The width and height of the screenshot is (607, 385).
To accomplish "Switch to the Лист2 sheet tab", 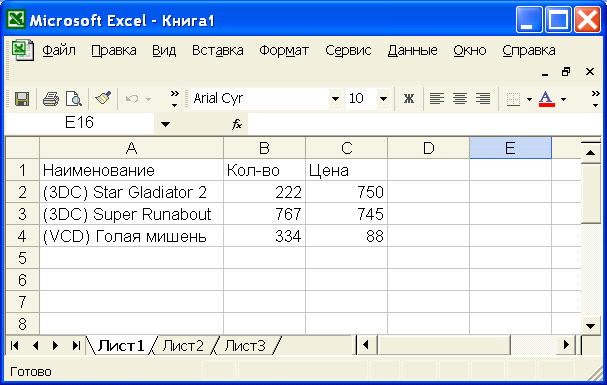I will tap(183, 346).
